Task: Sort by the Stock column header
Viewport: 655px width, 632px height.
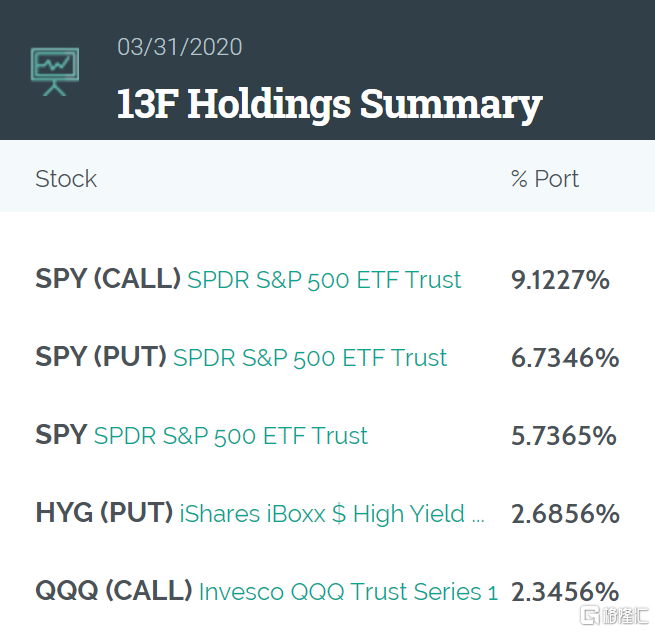Action: tap(66, 179)
